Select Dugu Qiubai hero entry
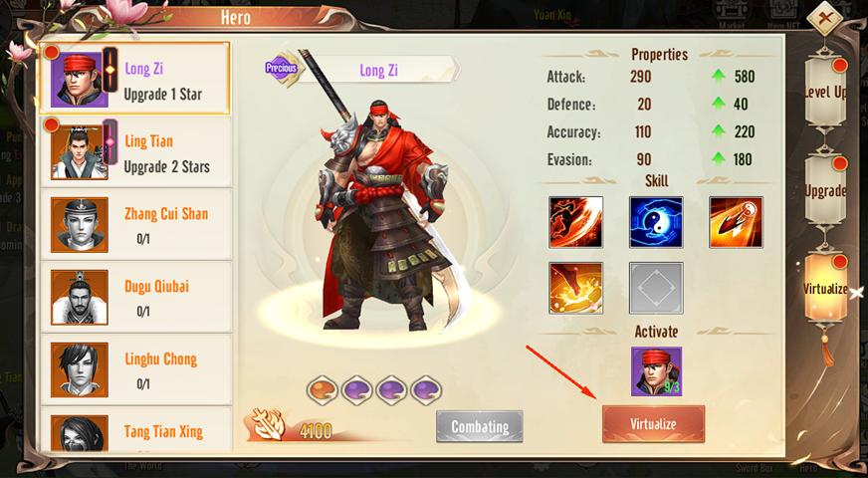 pos(135,297)
